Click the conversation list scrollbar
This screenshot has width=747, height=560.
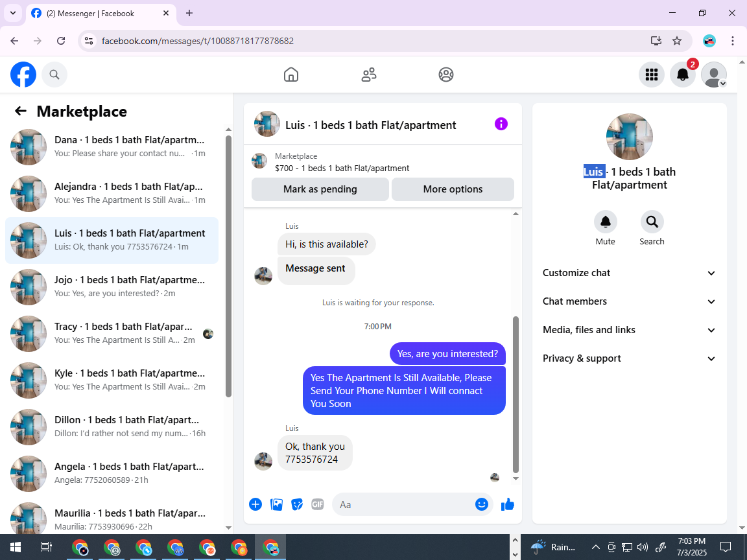pos(229,266)
